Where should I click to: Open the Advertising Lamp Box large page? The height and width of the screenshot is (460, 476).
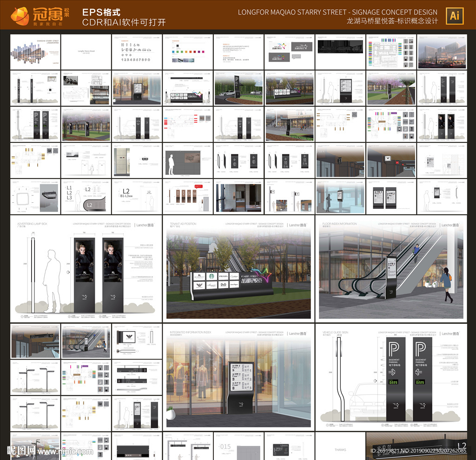(x=86, y=269)
